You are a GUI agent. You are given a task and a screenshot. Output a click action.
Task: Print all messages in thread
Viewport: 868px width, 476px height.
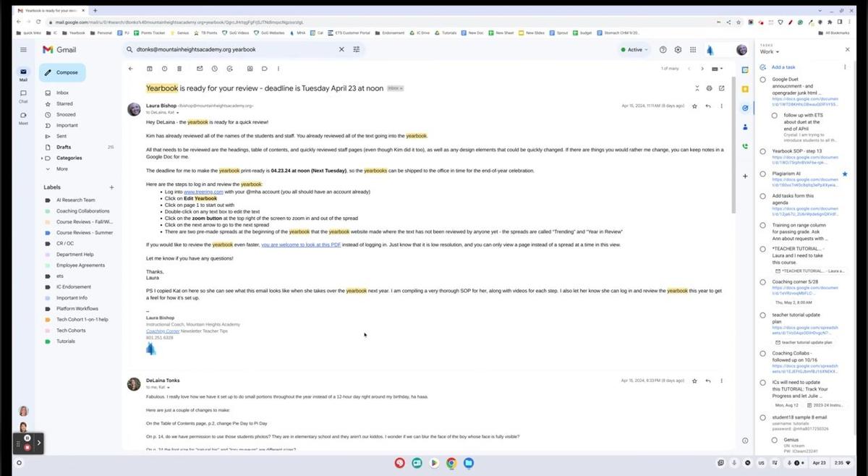[709, 88]
